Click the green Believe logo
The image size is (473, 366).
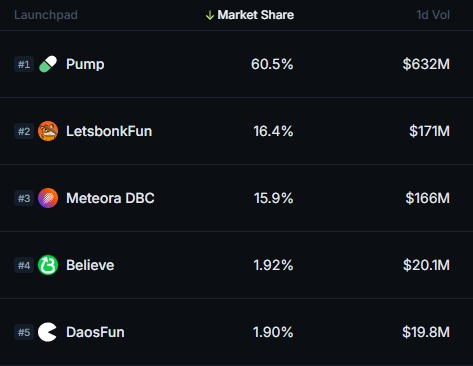tap(48, 265)
